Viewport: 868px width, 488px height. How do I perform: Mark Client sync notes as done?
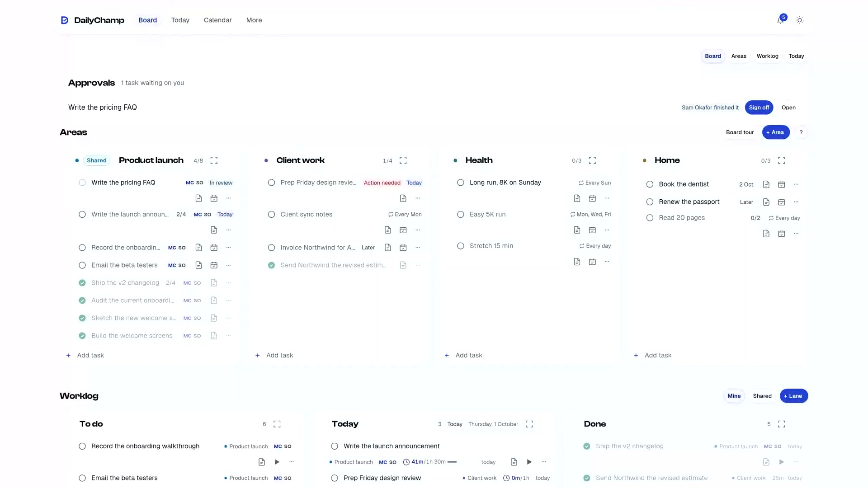pyautogui.click(x=271, y=214)
